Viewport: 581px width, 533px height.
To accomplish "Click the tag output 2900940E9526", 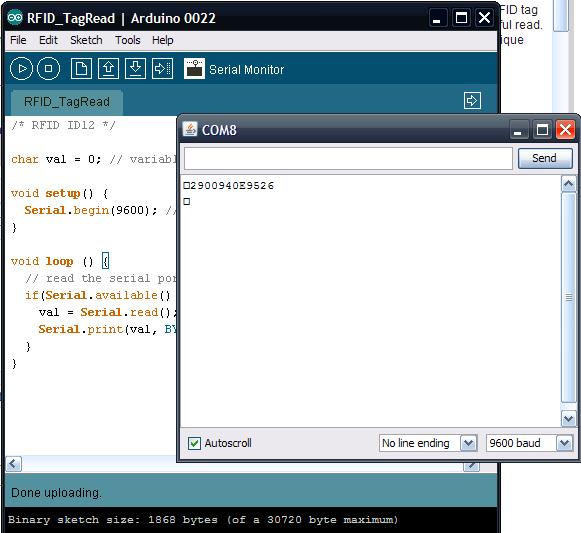I will 232,185.
